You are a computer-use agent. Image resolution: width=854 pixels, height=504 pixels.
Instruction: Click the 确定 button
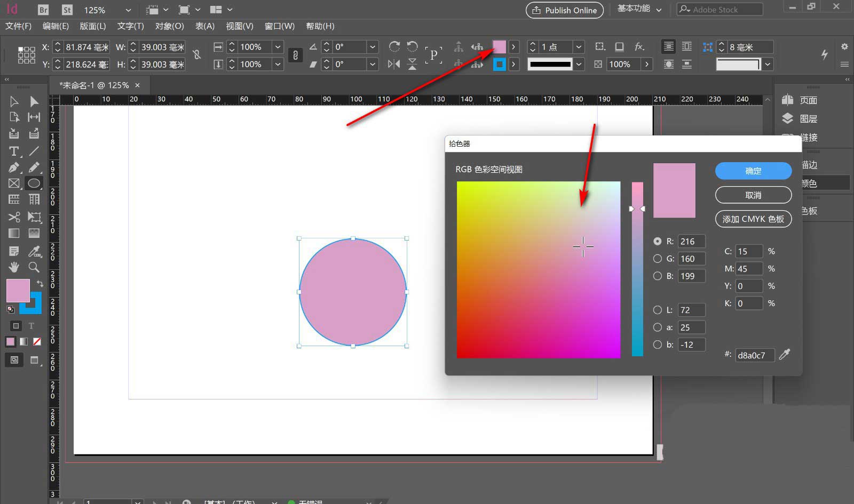tap(753, 171)
